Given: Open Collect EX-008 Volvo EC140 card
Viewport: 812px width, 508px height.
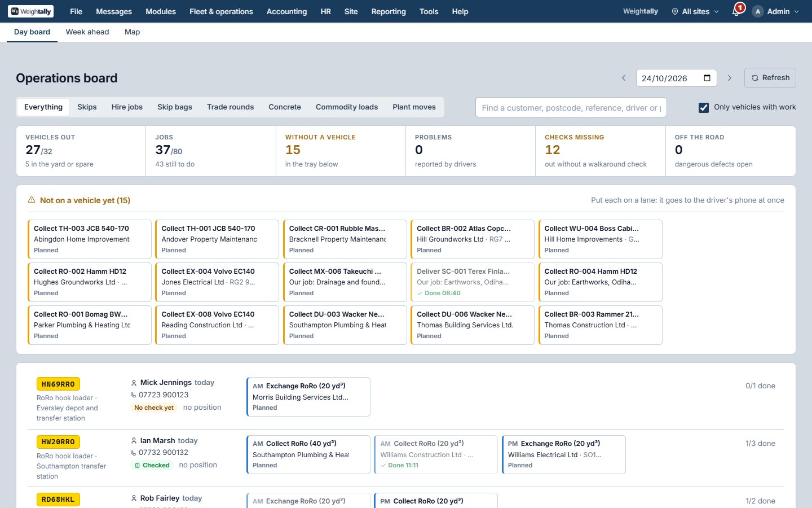Looking at the screenshot, I should coord(217,325).
